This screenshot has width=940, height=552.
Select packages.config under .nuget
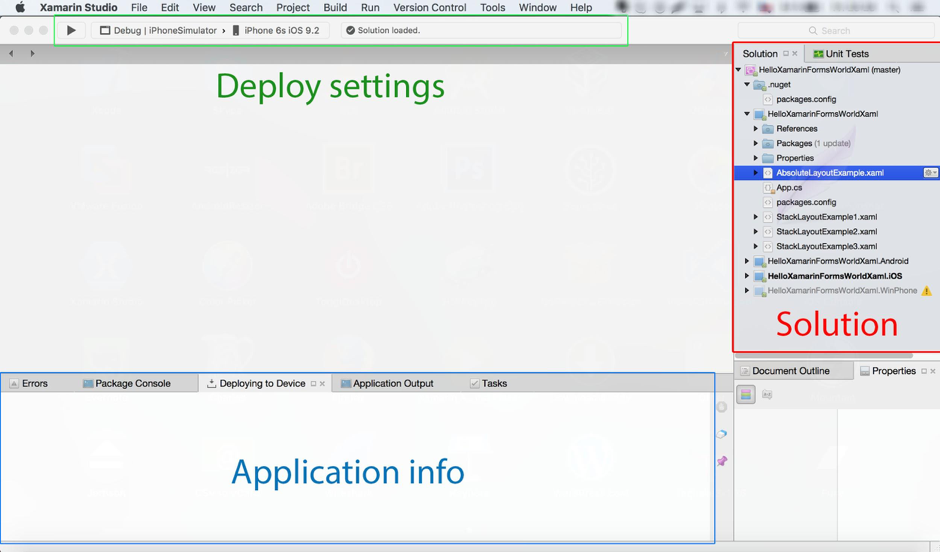(x=806, y=99)
